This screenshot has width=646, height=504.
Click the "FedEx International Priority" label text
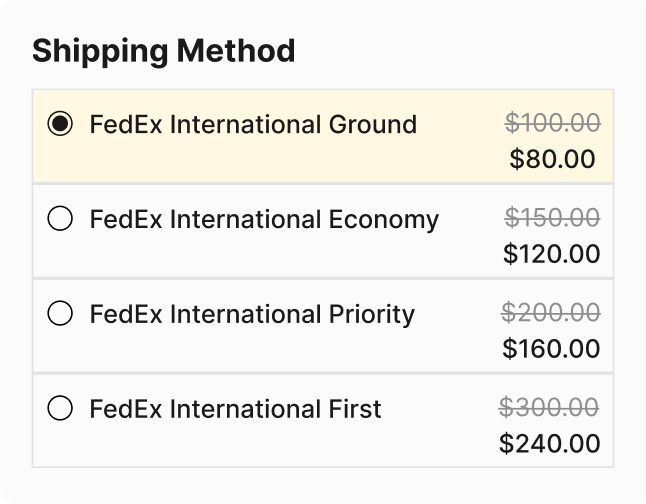(252, 314)
